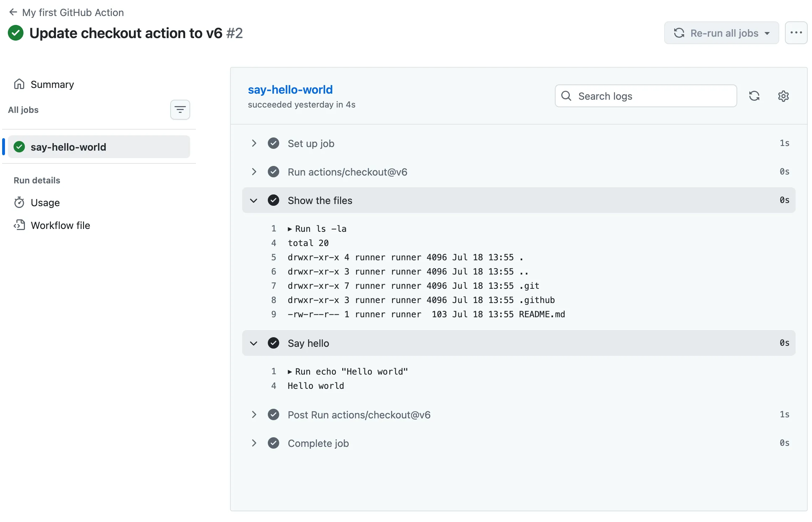Click the say-hello-world job title link
This screenshot has width=812, height=522.
coord(290,89)
